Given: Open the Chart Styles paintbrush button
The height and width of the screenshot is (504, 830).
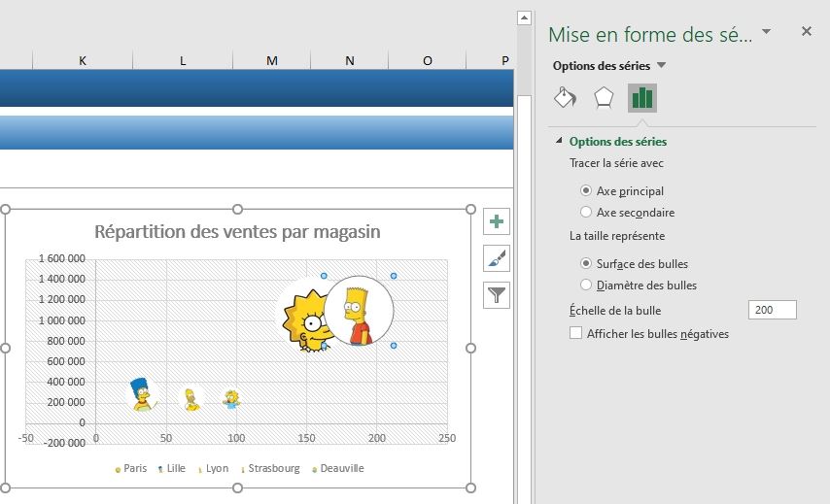Looking at the screenshot, I should click(x=497, y=258).
